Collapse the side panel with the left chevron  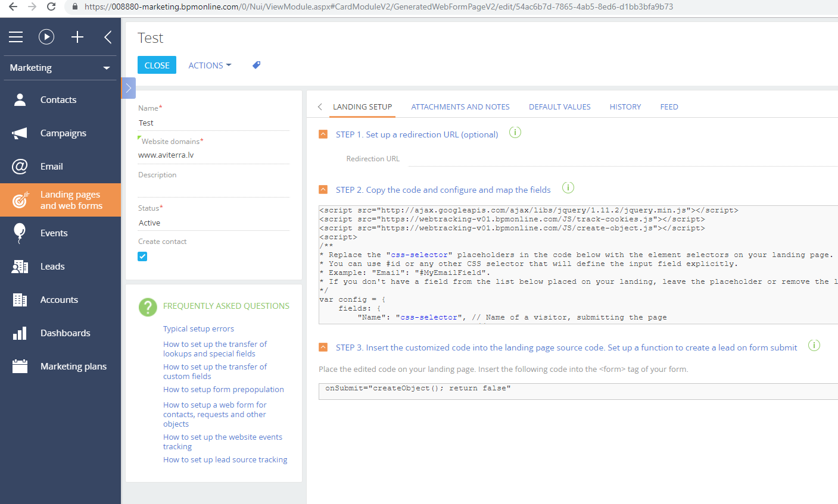pyautogui.click(x=108, y=37)
